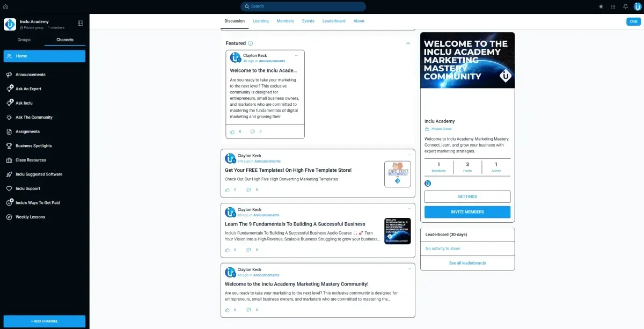Open Class Resources briefcase icon

tap(9, 160)
